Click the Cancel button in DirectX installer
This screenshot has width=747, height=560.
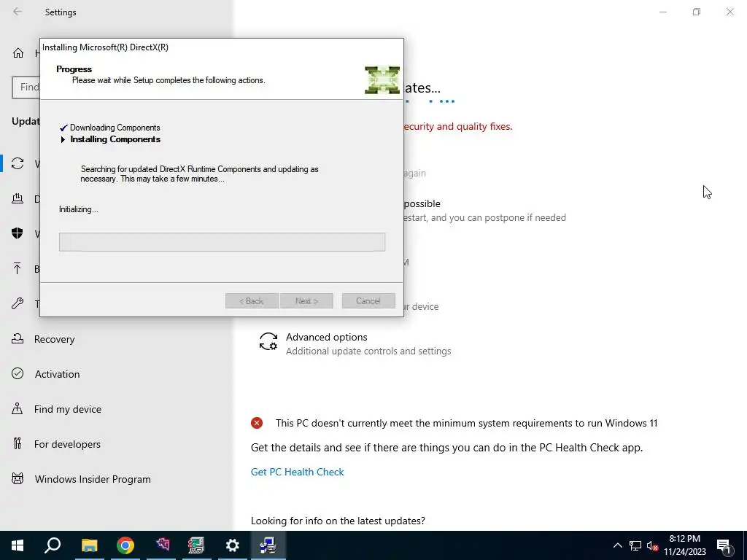coord(368,301)
